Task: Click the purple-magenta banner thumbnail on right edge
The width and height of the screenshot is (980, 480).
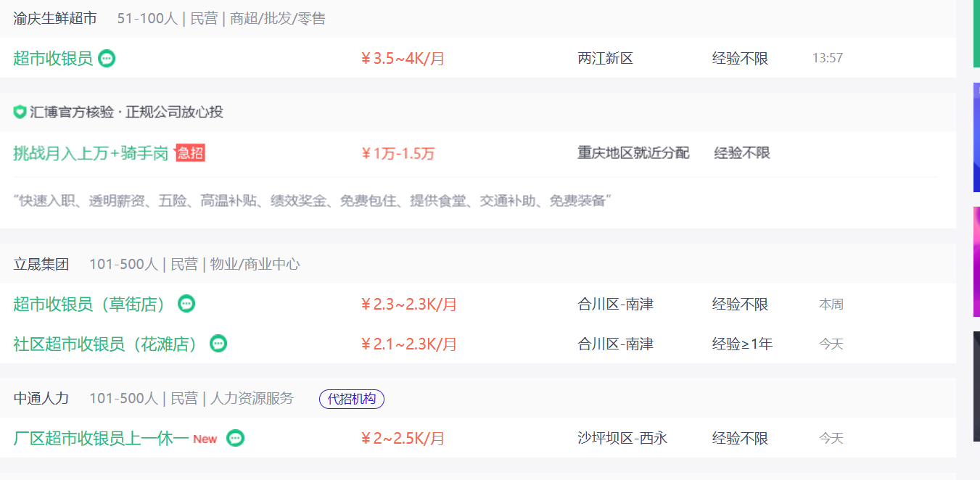Action: click(976, 262)
